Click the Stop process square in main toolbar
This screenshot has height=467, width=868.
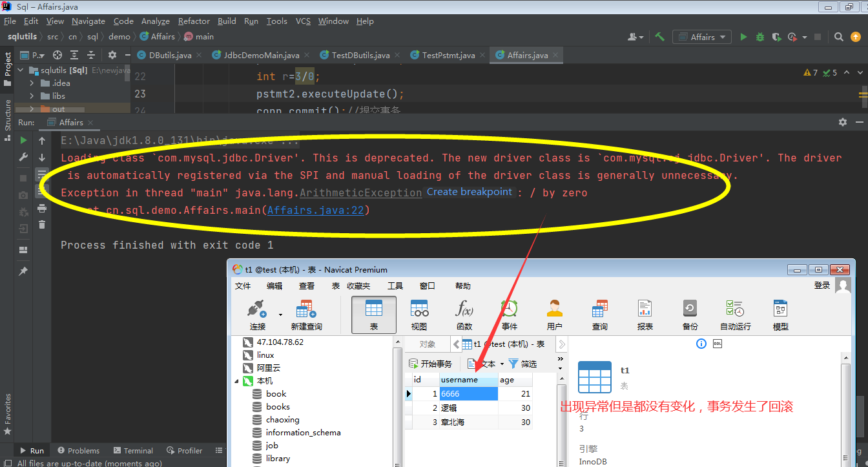[818, 37]
